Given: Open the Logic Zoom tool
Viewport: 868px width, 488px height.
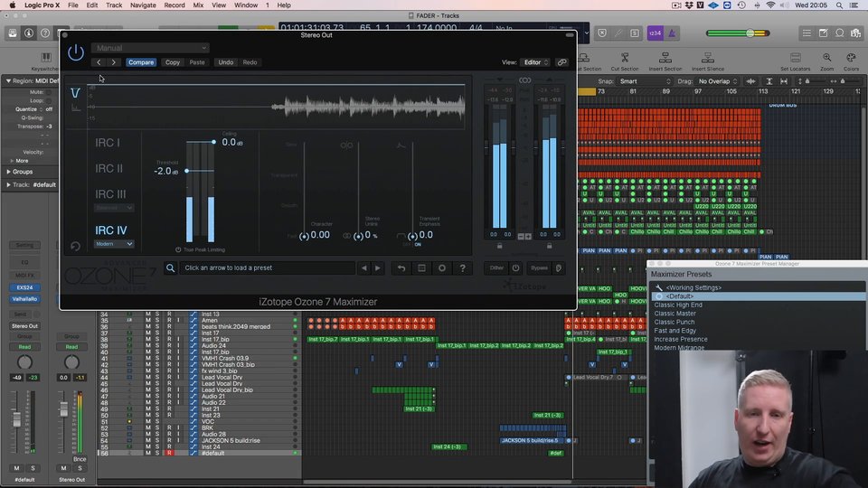Looking at the screenshot, I should click(x=826, y=61).
